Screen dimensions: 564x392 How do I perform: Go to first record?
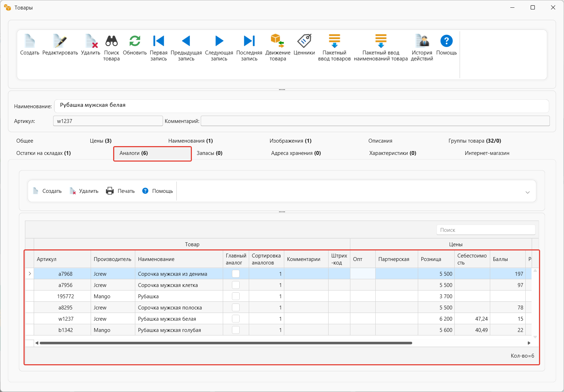158,41
